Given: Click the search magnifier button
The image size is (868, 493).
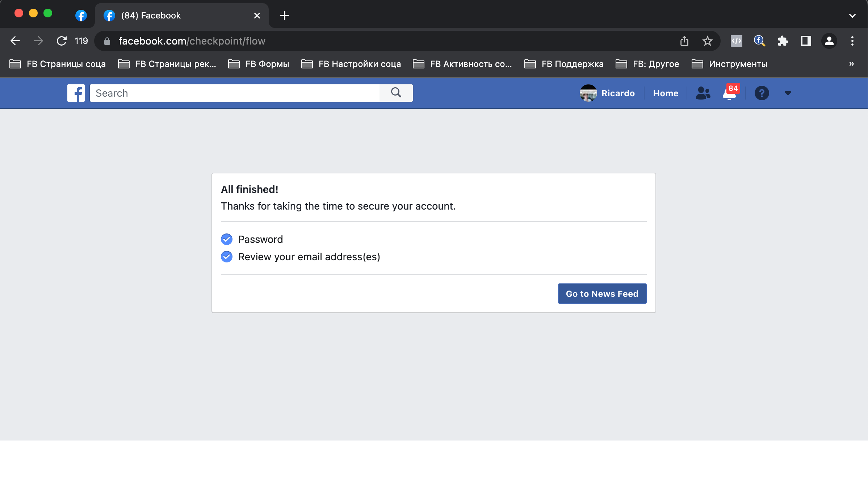Looking at the screenshot, I should [x=396, y=93].
